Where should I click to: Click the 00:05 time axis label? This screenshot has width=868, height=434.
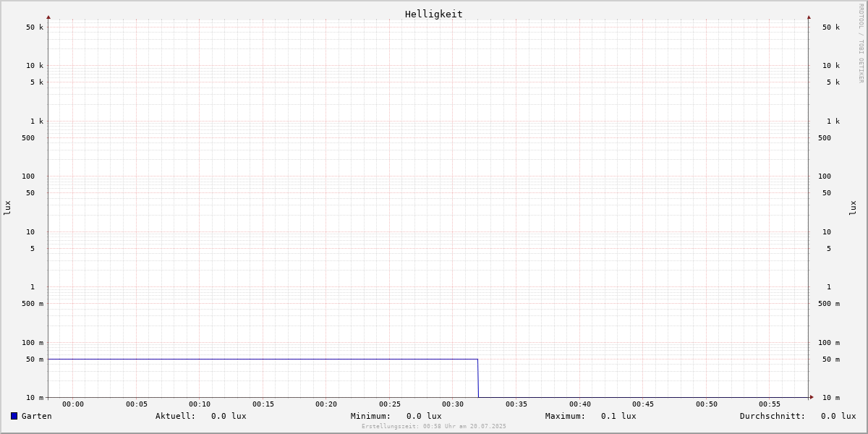(x=137, y=404)
